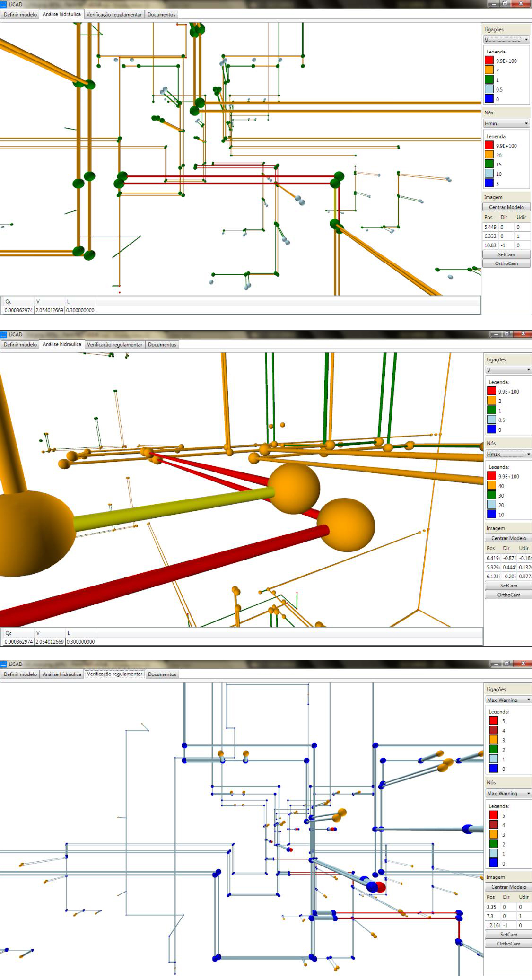Open the 'Verificação regulamentar' tab in the top window
The width and height of the screenshot is (532, 980).
[x=114, y=15]
